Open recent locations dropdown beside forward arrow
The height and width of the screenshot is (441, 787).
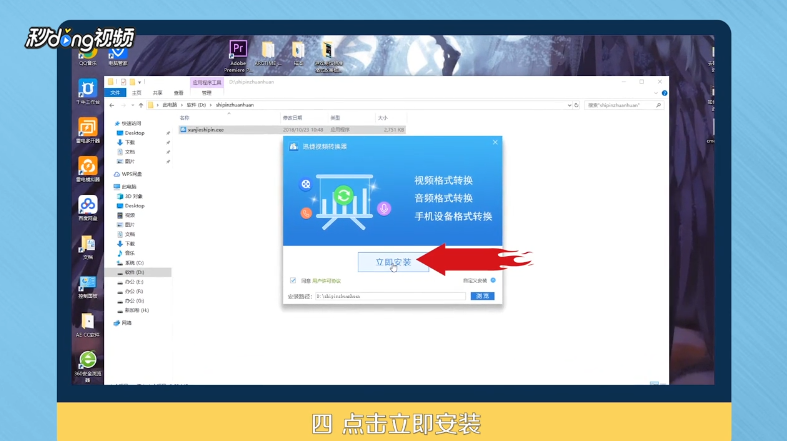133,105
